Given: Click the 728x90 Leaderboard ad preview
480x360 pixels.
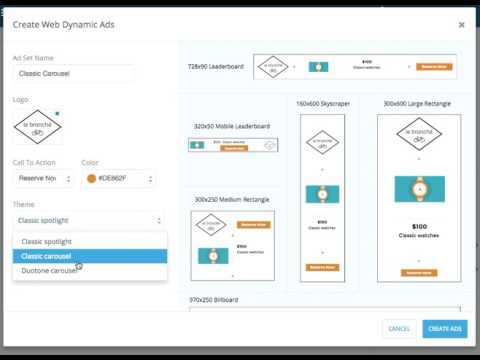Looking at the screenshot, I should pyautogui.click(x=355, y=67).
